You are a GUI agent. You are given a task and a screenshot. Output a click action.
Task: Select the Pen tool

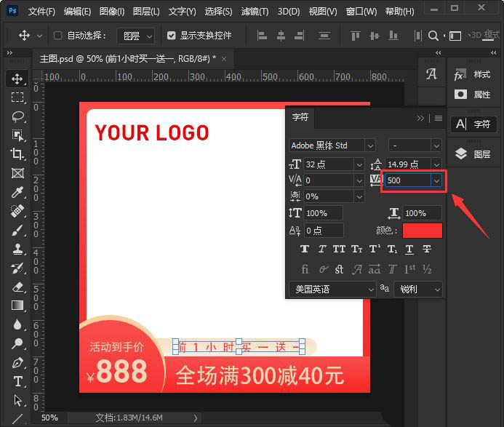pyautogui.click(x=17, y=362)
